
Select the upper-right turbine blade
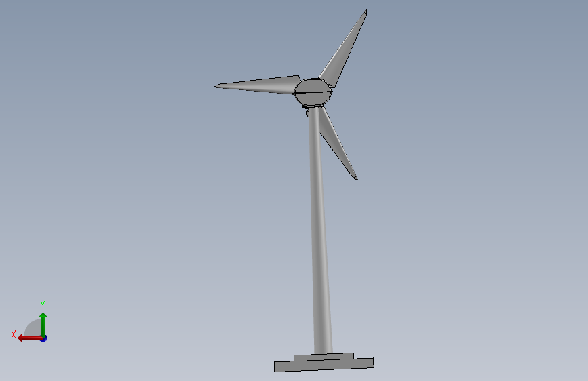click(343, 49)
